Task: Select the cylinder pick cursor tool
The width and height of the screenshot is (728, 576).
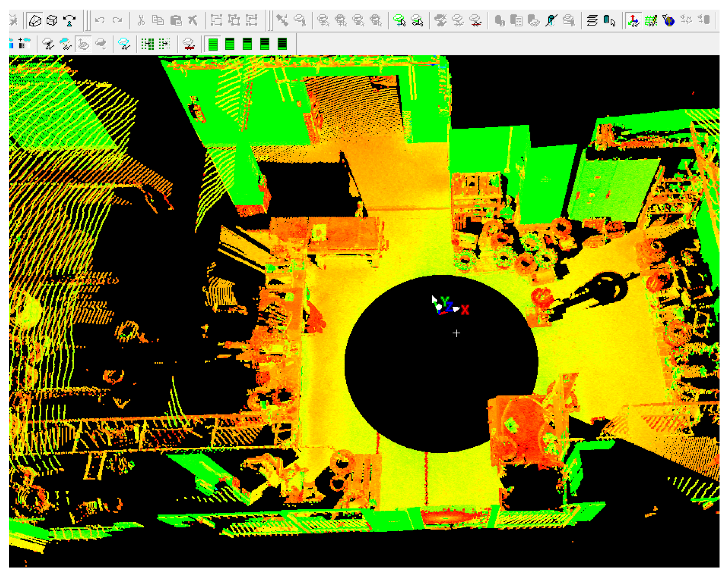Action: point(609,20)
